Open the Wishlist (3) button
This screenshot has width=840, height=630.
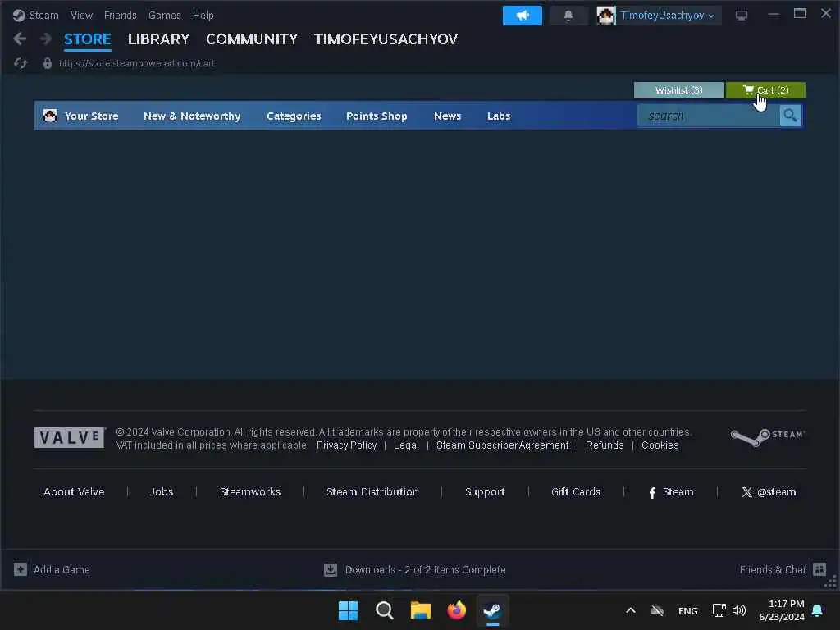point(678,90)
